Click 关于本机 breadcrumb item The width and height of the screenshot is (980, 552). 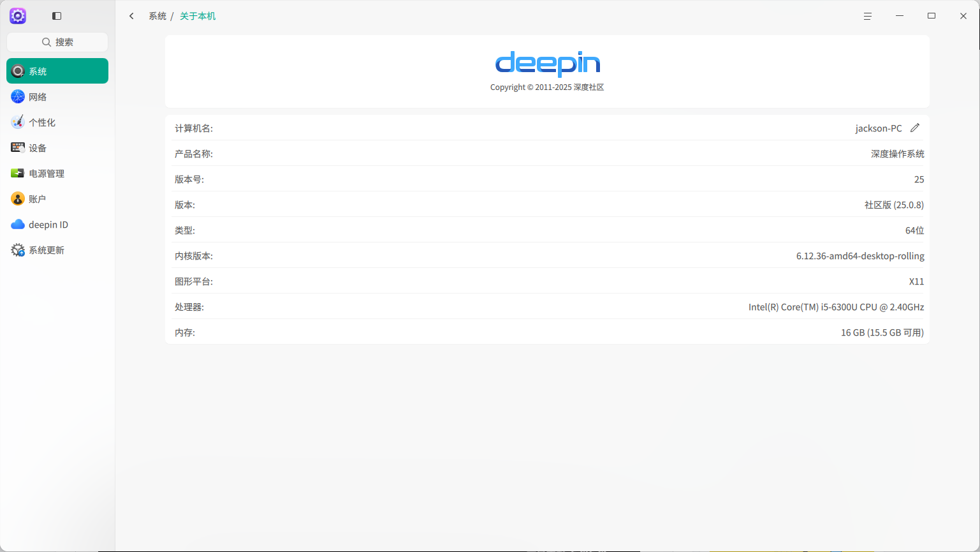tap(198, 16)
